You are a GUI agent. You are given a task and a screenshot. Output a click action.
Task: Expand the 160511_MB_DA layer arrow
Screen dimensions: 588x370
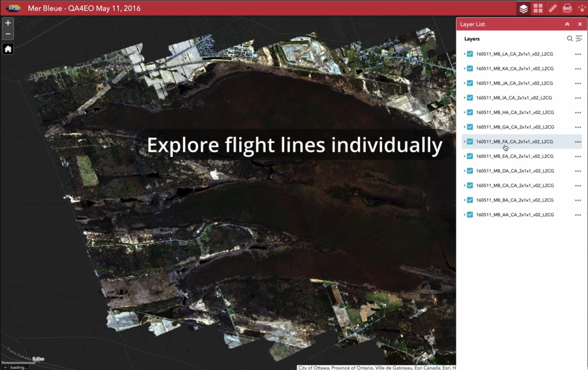[x=464, y=171]
